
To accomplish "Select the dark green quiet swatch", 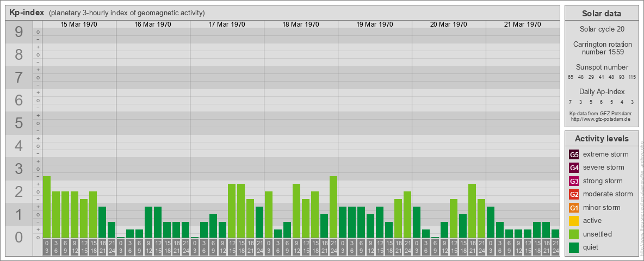I will click(x=574, y=247).
